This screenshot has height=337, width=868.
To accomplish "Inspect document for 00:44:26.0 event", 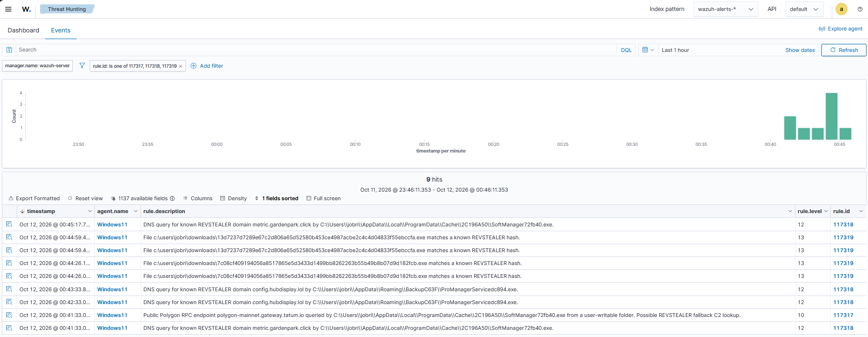I will click(9, 276).
